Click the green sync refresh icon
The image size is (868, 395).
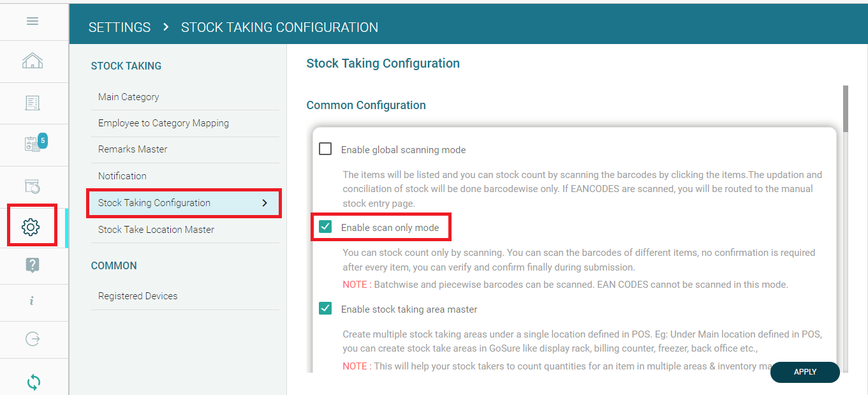tap(33, 382)
